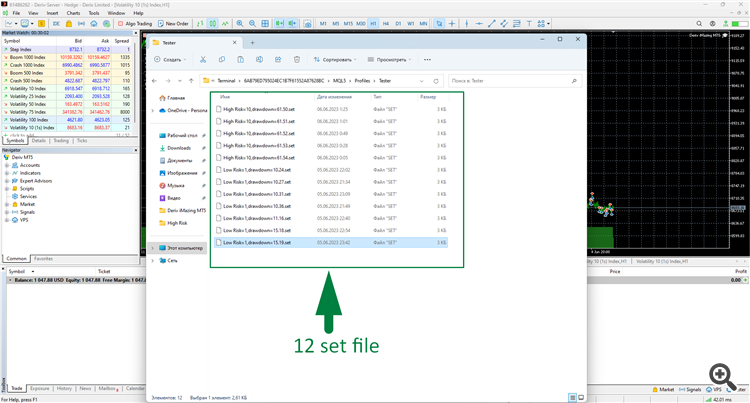The image size is (750, 403).
Task: Open the Help menu
Action: pos(138,13)
